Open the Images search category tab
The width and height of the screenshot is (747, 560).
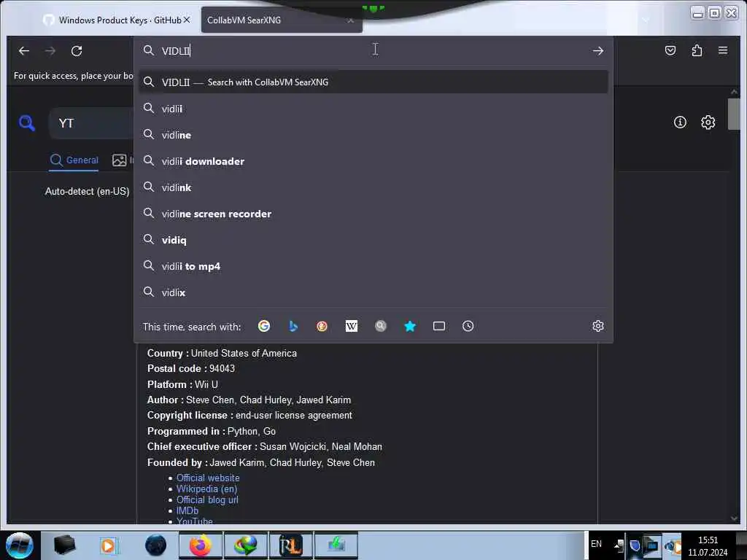click(x=123, y=160)
